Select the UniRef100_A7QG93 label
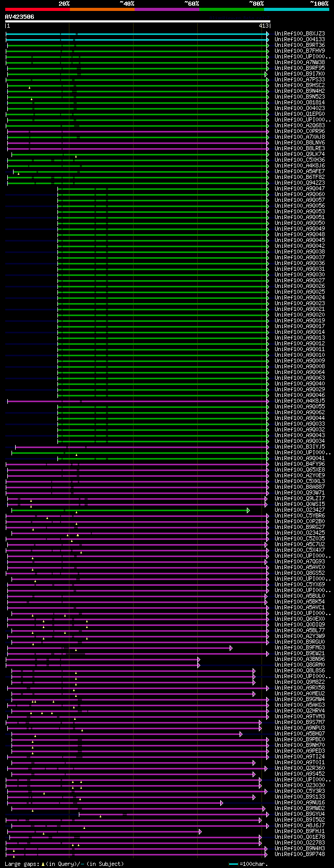This screenshot has height=868, width=334. (x=300, y=561)
